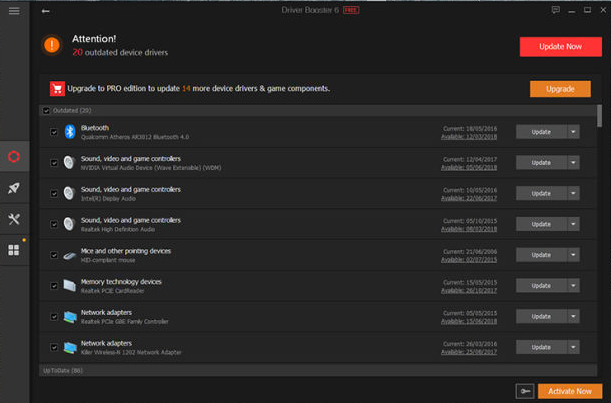Image resolution: width=611 pixels, height=403 pixels.
Task: Uncheck the Realtek High Definition Audio checkbox
Action: (x=54, y=224)
